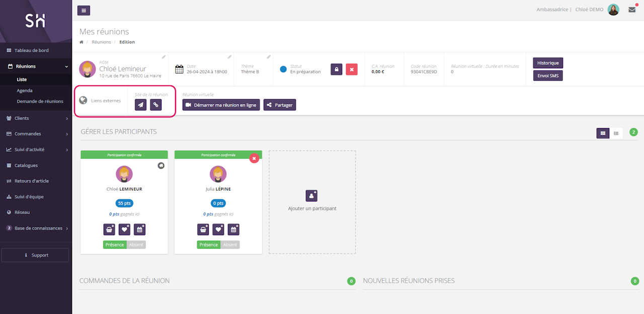Open Agenda under Réunions
The image size is (644, 314).
click(x=25, y=90)
